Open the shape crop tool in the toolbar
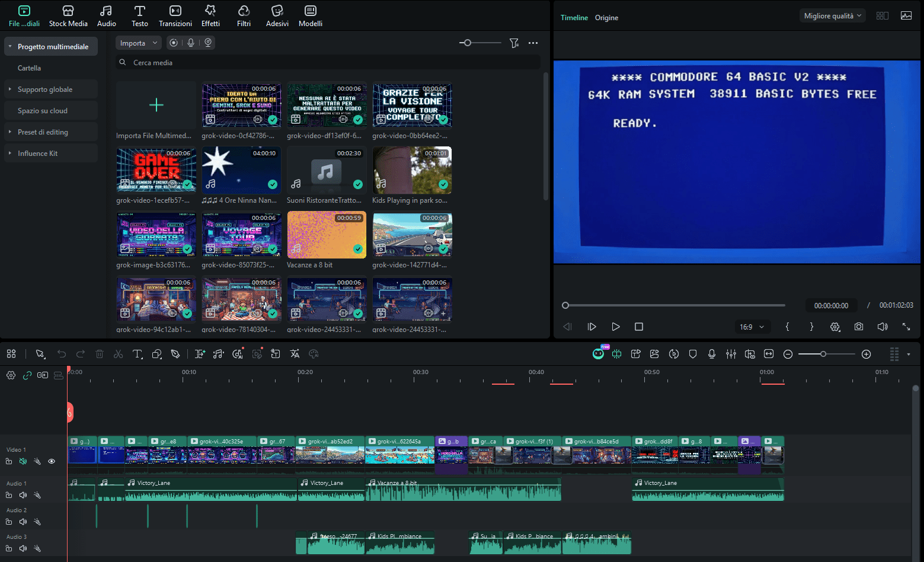The image size is (924, 562). tap(156, 354)
